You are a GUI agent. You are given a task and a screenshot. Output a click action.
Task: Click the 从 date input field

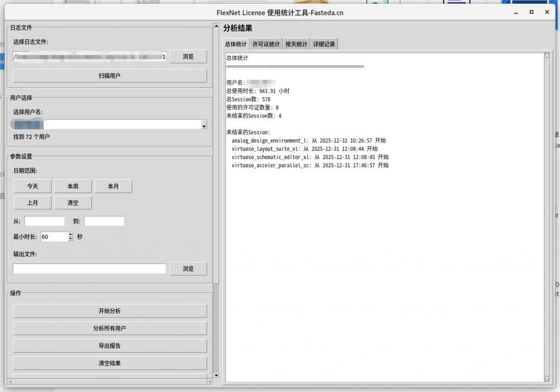point(44,221)
